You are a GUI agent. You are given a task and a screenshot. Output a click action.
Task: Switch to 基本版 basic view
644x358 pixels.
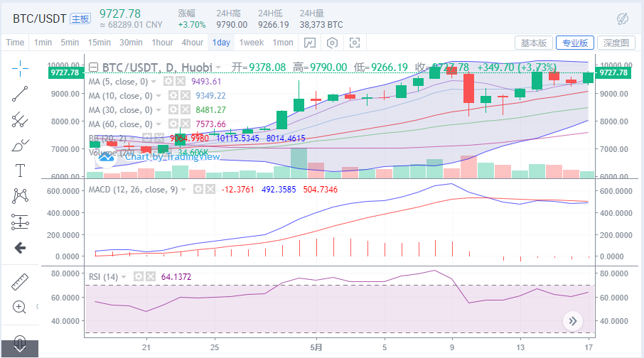point(534,43)
